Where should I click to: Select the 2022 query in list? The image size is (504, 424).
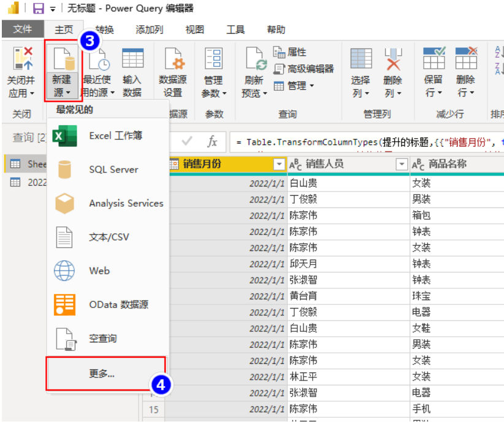click(x=26, y=182)
